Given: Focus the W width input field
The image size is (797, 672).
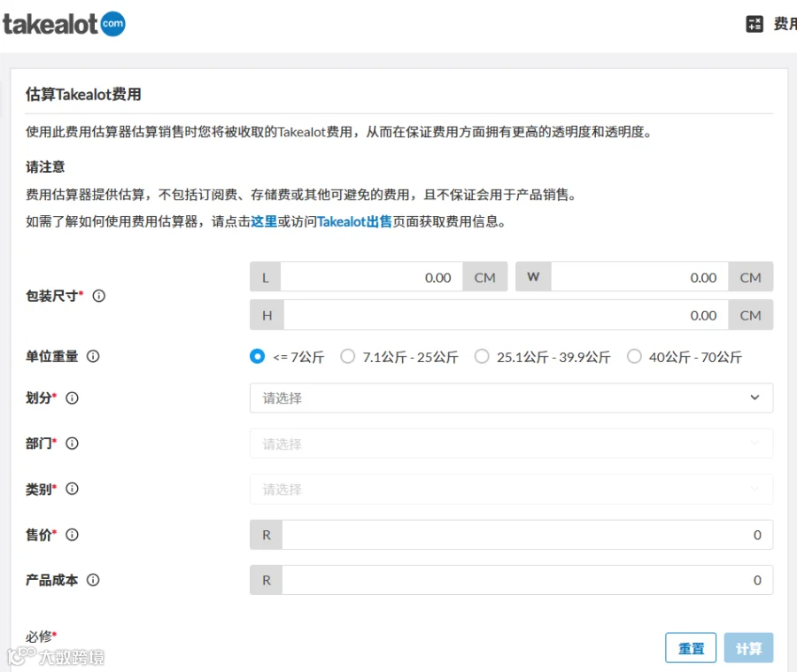Looking at the screenshot, I should pyautogui.click(x=640, y=277).
